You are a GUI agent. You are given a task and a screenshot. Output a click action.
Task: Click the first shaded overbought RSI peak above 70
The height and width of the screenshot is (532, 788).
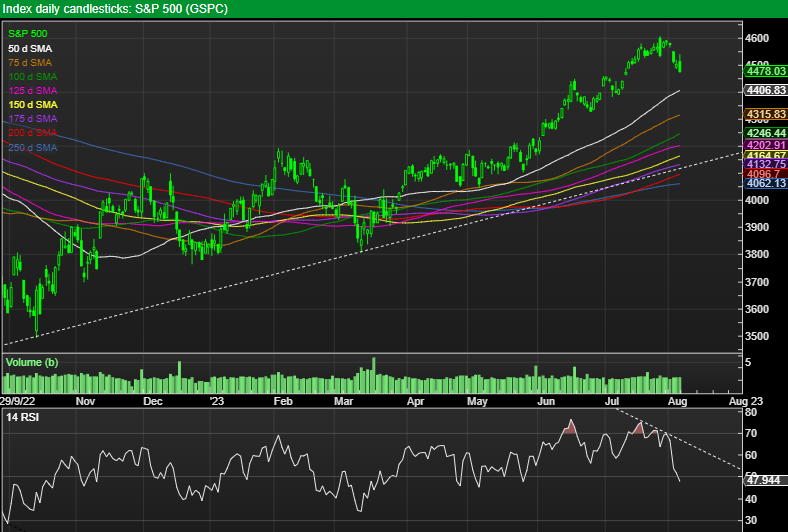coord(570,428)
